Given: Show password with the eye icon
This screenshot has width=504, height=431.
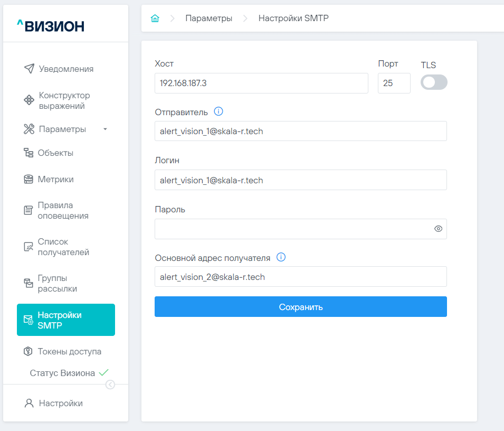Looking at the screenshot, I should point(438,229).
